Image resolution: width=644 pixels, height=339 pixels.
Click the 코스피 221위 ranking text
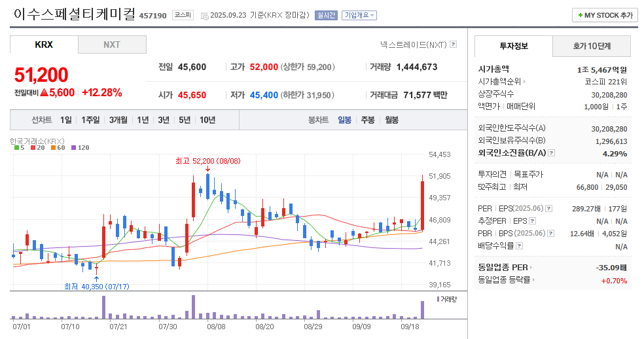(x=606, y=82)
